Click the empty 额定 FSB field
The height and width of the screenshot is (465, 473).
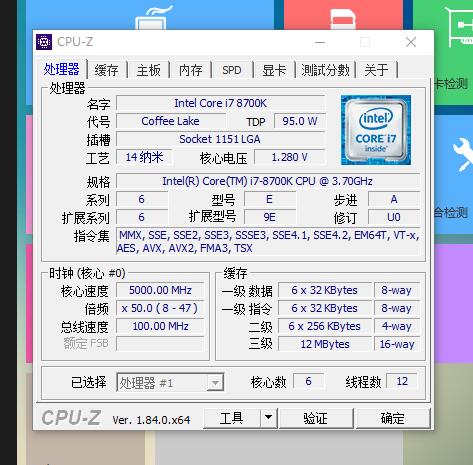click(160, 344)
